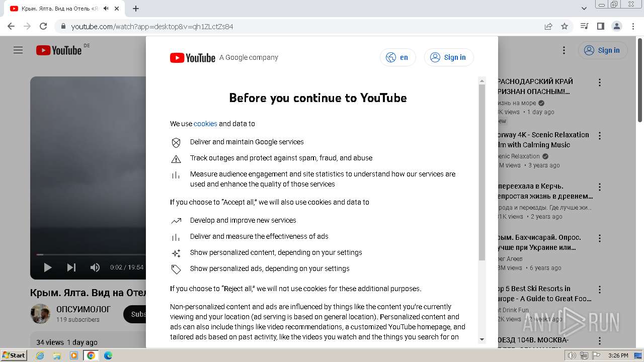Viewport: 644px width, 362px height.
Task: View site information lock icon
Action: tap(63, 27)
